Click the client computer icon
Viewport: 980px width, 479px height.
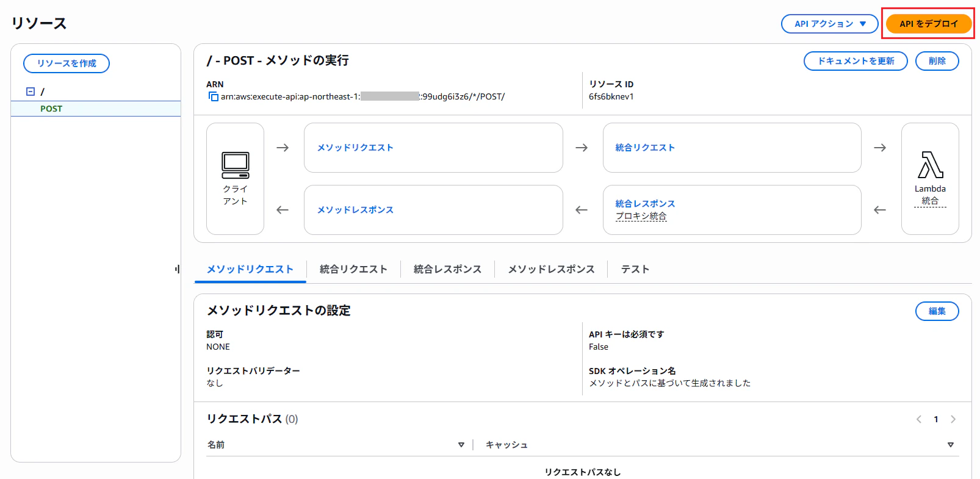click(x=235, y=165)
